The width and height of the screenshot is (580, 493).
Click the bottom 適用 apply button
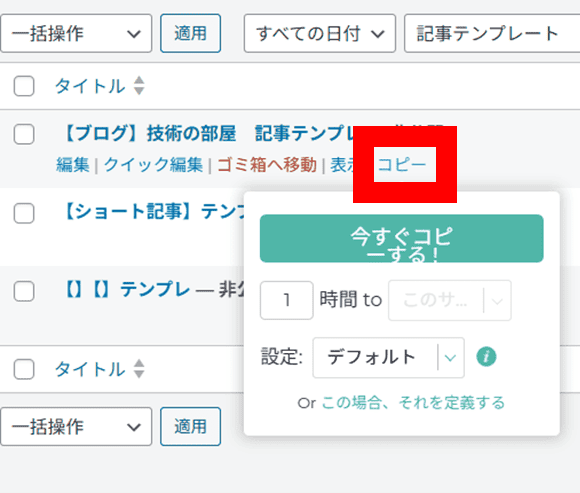[x=190, y=427]
